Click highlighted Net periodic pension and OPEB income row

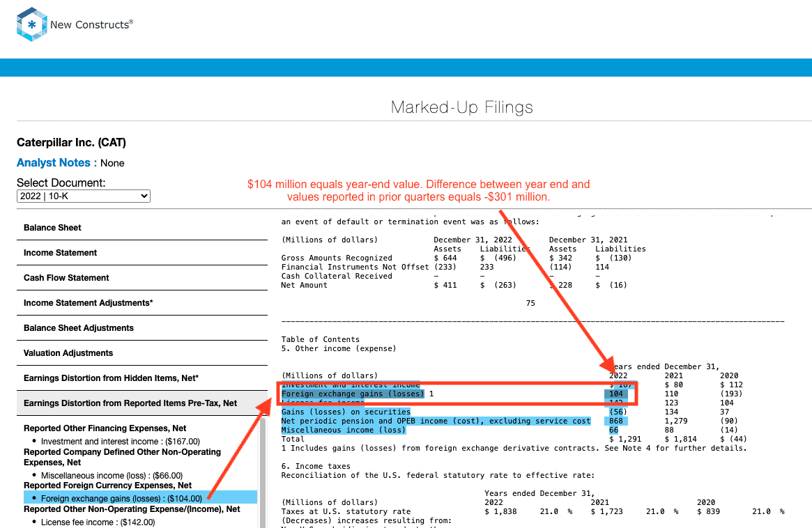(x=436, y=421)
